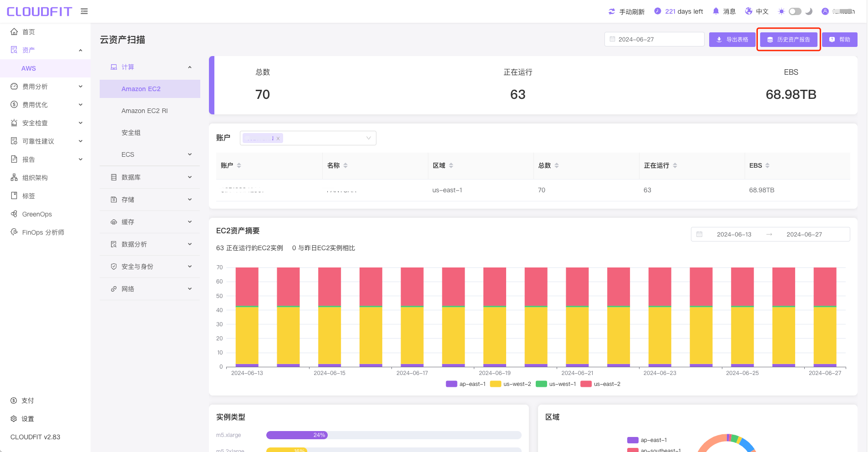Screen dimensions: 868x452
Task: Click the m5.xlarge 24% progress bar
Action: tap(297, 435)
